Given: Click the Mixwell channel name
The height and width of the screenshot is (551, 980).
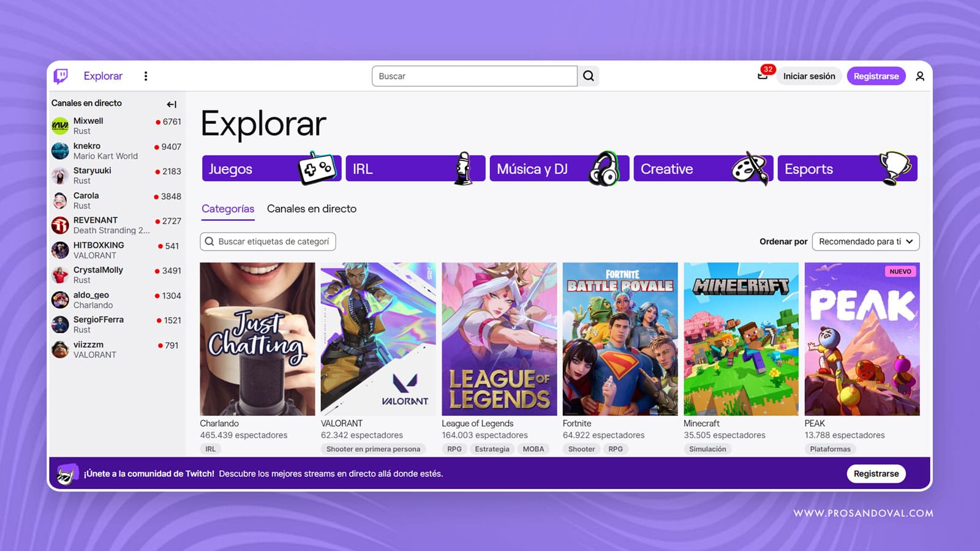Looking at the screenshot, I should click(88, 121).
